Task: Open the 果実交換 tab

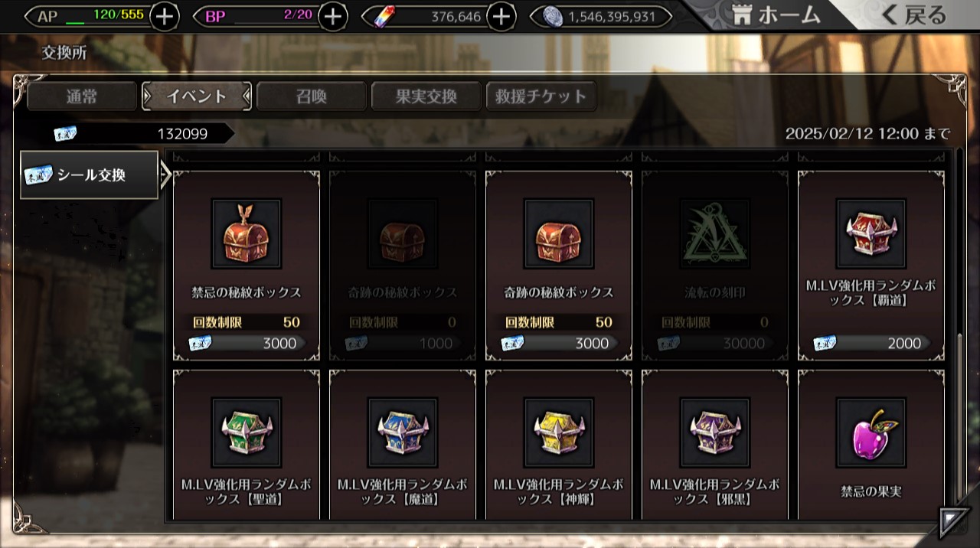Action: (x=426, y=96)
